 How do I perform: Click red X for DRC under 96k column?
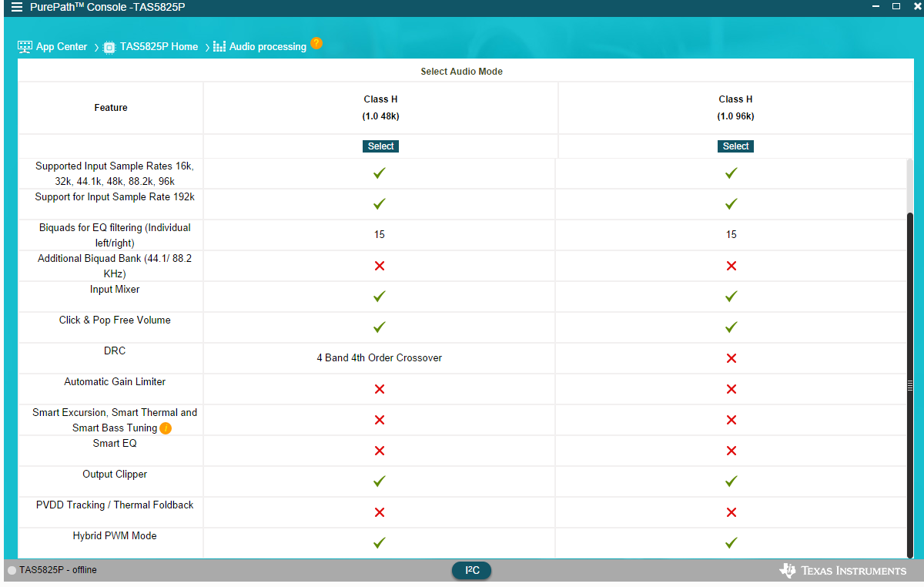click(731, 358)
